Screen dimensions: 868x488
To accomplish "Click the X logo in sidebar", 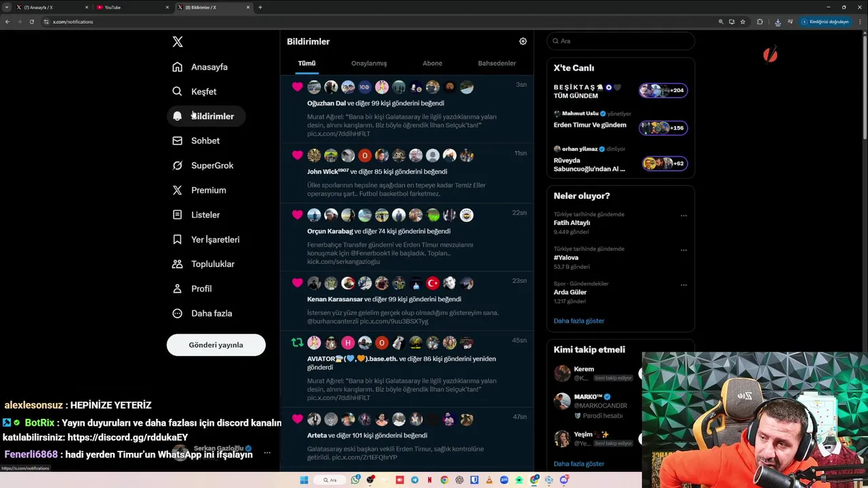I will [x=178, y=42].
